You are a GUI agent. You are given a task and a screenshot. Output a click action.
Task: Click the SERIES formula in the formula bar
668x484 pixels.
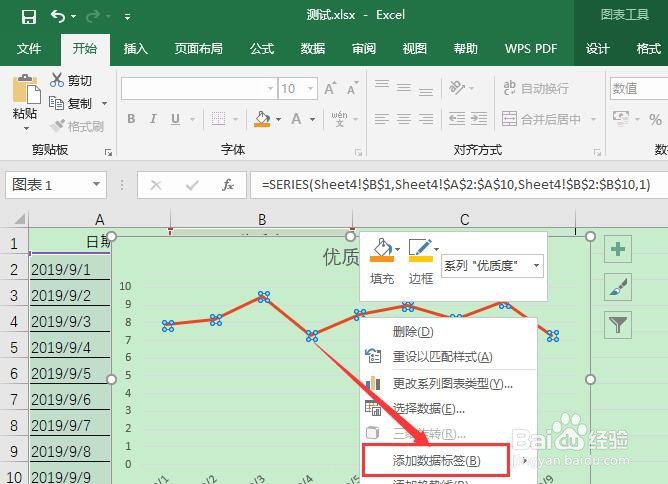[x=456, y=184]
